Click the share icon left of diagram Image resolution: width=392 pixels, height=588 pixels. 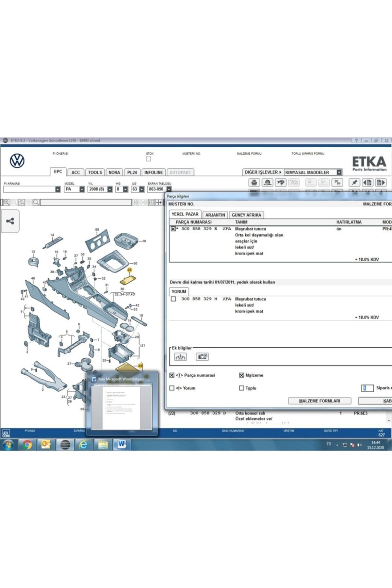pyautogui.click(x=10, y=221)
